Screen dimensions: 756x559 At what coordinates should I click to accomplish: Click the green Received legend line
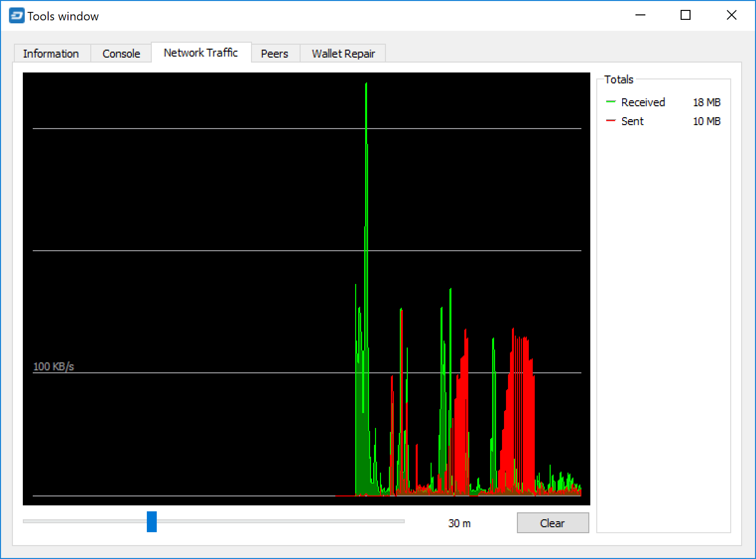click(611, 102)
